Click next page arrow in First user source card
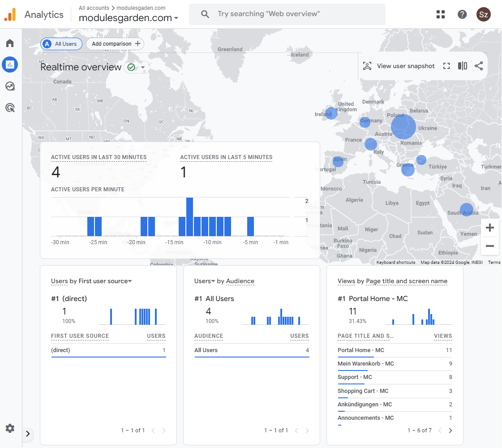The image size is (502, 448). click(164, 431)
